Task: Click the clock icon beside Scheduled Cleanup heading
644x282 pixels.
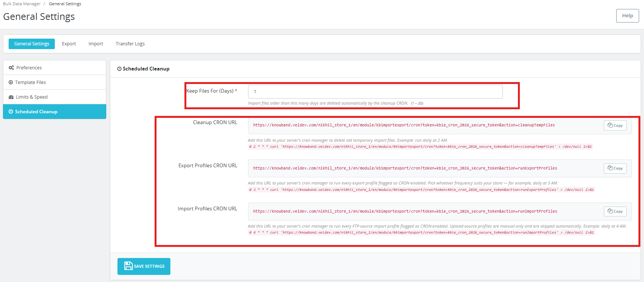Action: [x=119, y=69]
